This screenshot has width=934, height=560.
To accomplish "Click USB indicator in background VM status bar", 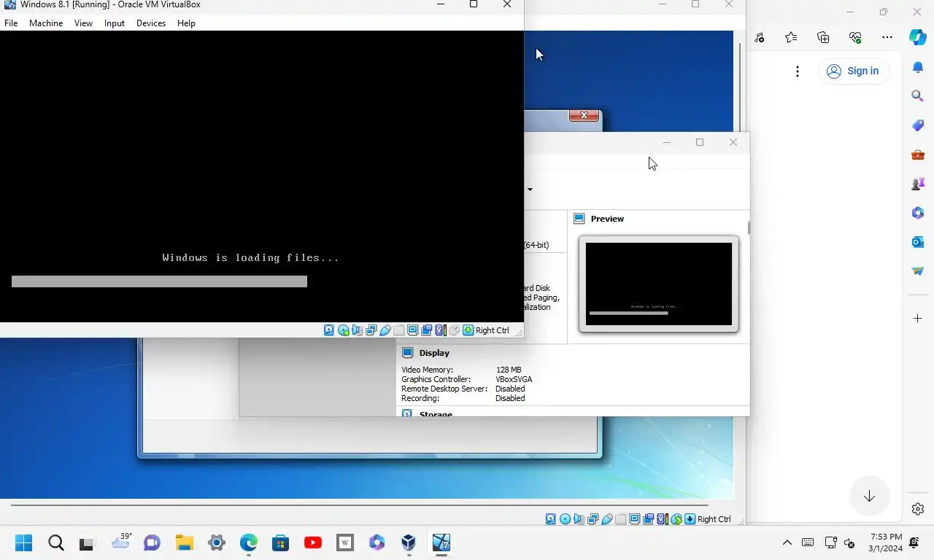I will pos(607,519).
